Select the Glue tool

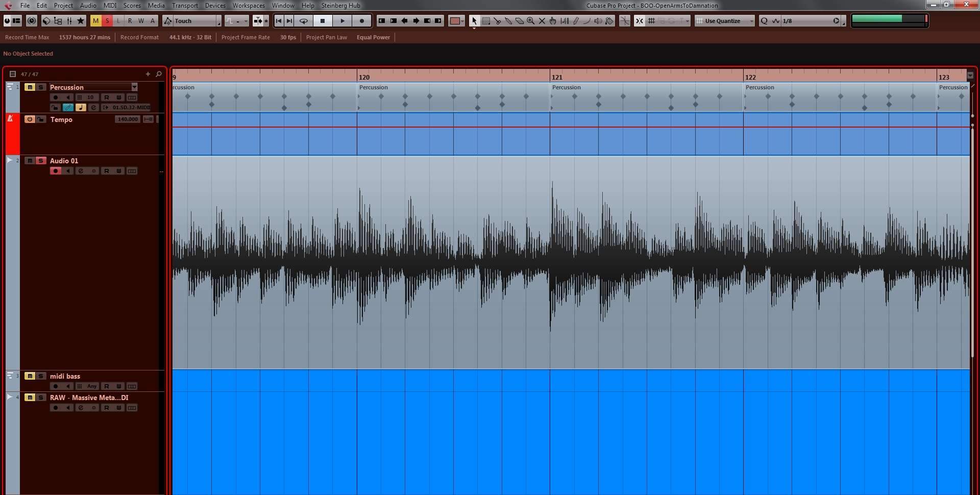pyautogui.click(x=508, y=21)
